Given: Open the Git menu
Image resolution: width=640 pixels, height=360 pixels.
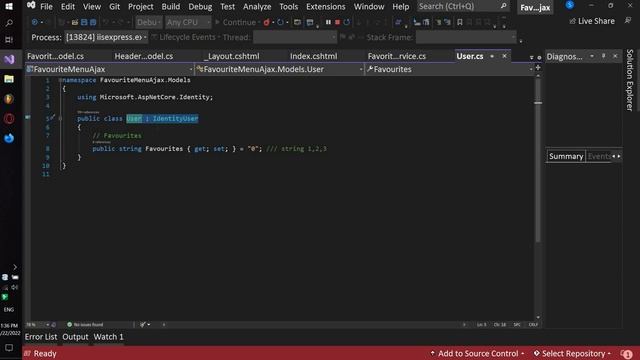Looking at the screenshot, I should pyautogui.click(x=114, y=7).
